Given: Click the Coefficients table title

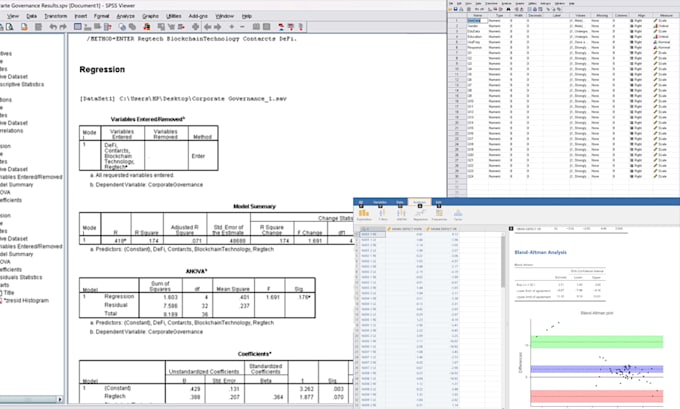Looking at the screenshot, I should (255, 354).
